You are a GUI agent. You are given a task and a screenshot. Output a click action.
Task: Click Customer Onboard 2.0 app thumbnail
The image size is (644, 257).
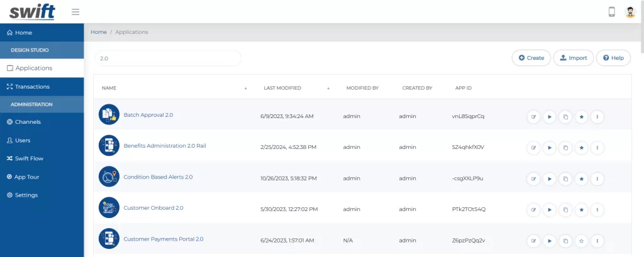pyautogui.click(x=109, y=208)
